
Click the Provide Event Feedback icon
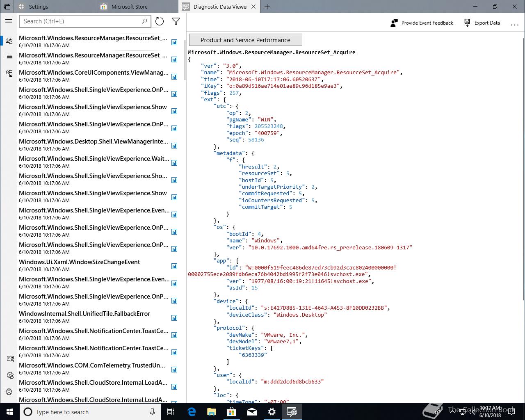394,23
